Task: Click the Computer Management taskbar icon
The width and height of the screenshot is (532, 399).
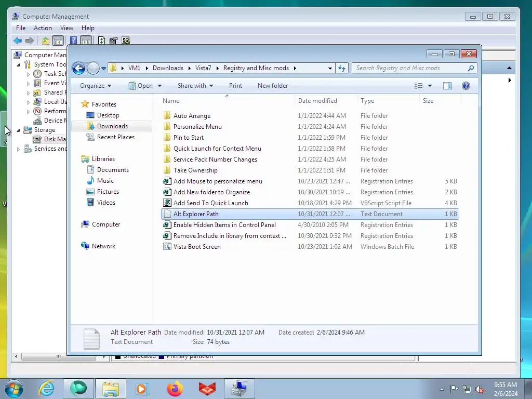Action: [x=240, y=389]
